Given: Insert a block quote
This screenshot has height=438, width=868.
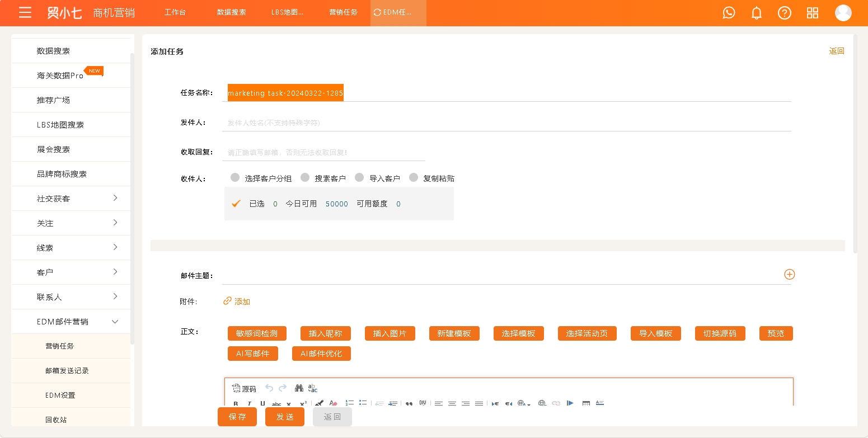Looking at the screenshot, I should click(409, 403).
